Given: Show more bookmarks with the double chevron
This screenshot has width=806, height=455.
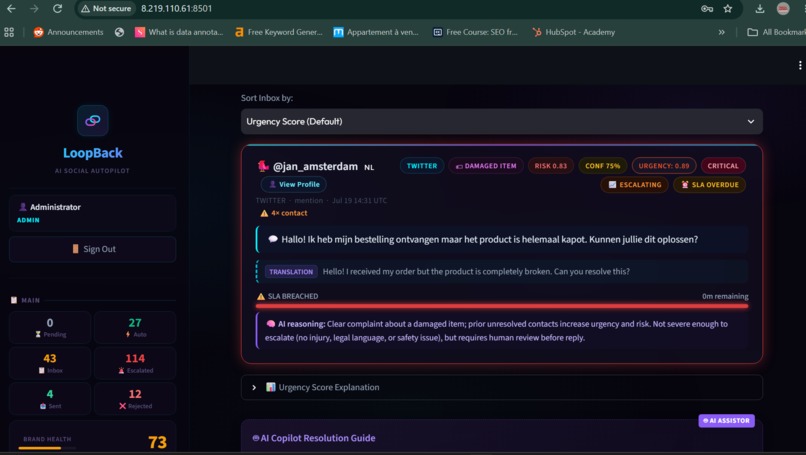Looking at the screenshot, I should 721,32.
